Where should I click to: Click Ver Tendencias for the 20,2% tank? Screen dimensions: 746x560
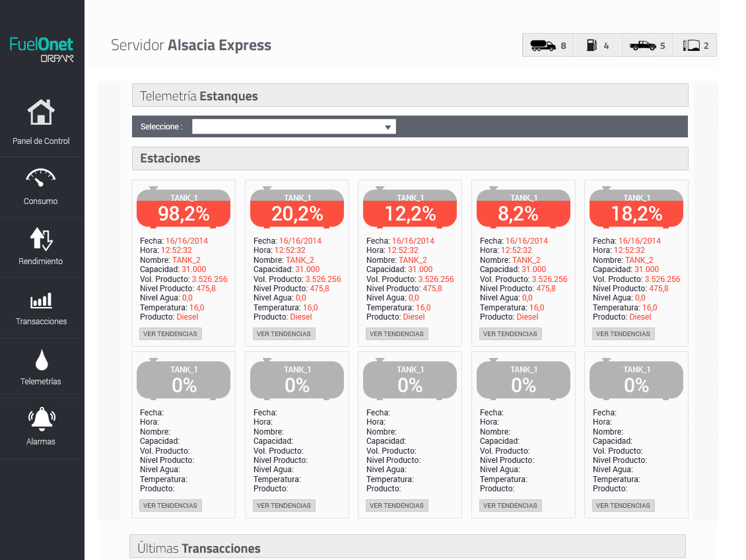click(284, 334)
